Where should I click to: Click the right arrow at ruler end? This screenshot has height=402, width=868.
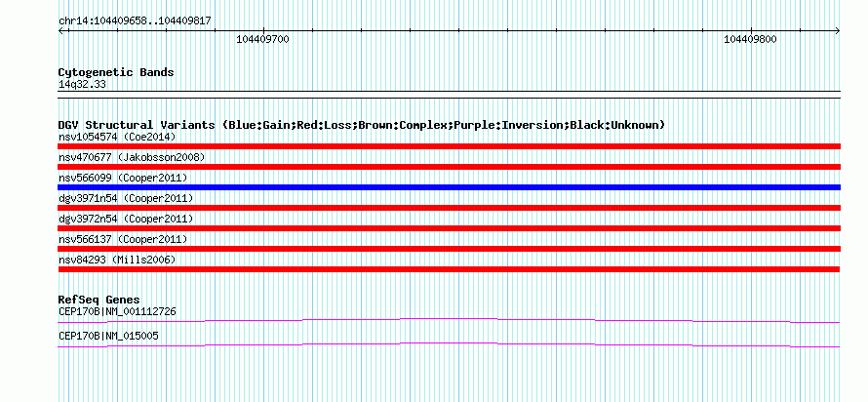pos(837,30)
